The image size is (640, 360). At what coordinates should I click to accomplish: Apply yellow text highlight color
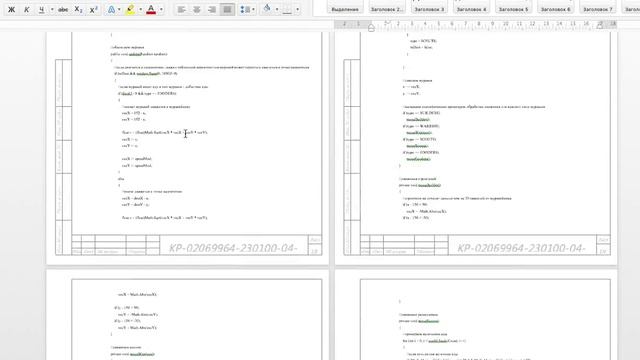click(130, 9)
